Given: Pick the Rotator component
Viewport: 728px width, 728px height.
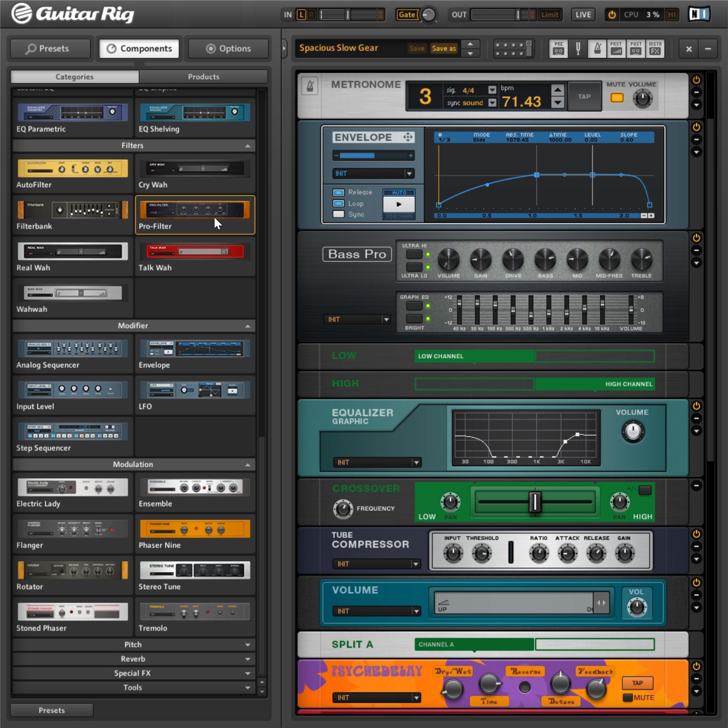Looking at the screenshot, I should click(73, 575).
